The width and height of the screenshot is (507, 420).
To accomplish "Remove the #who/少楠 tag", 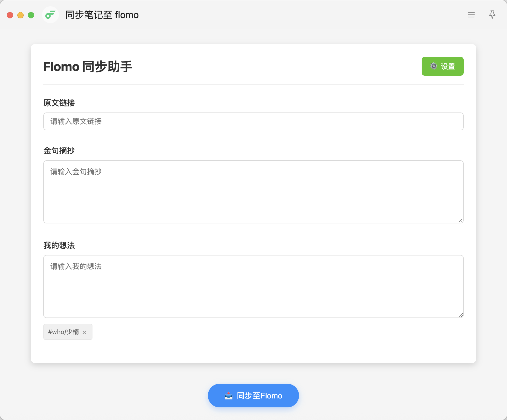I will [84, 332].
